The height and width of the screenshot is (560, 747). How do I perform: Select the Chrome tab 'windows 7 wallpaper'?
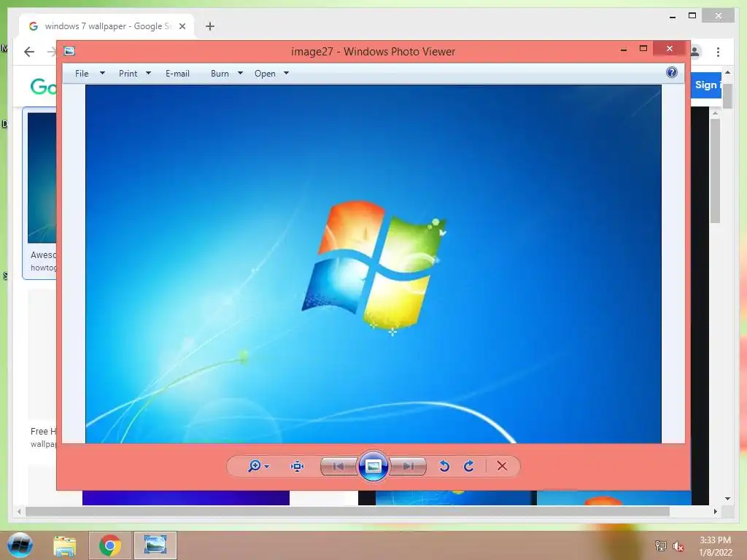107,26
